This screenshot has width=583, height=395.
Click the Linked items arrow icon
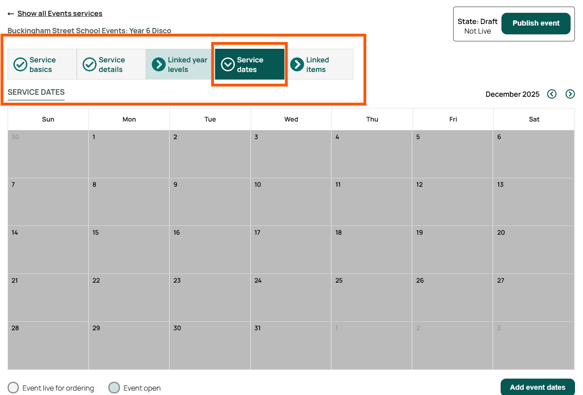[297, 64]
